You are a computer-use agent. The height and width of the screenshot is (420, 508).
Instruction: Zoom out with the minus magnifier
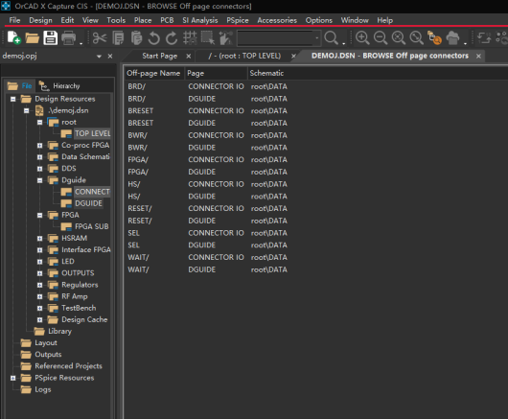[x=381, y=38]
